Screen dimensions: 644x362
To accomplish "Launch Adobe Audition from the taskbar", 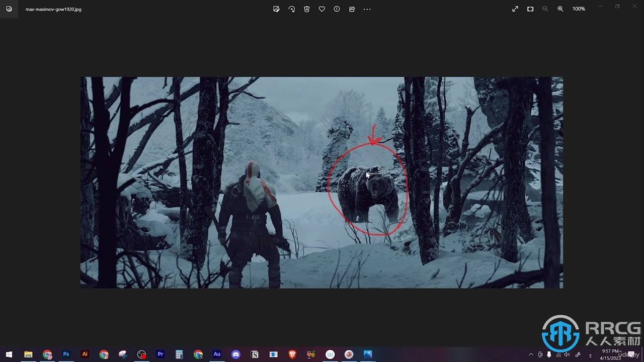I will click(x=217, y=354).
